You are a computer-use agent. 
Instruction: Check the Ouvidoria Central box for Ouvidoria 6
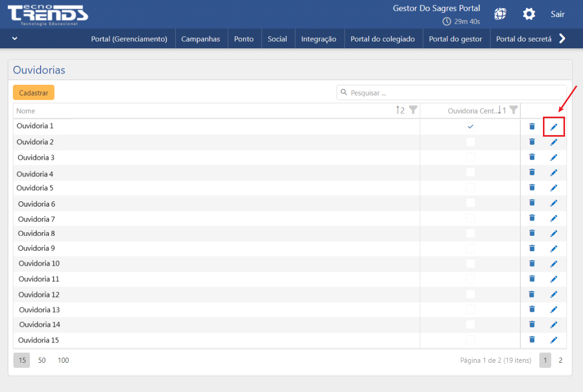[x=470, y=203]
